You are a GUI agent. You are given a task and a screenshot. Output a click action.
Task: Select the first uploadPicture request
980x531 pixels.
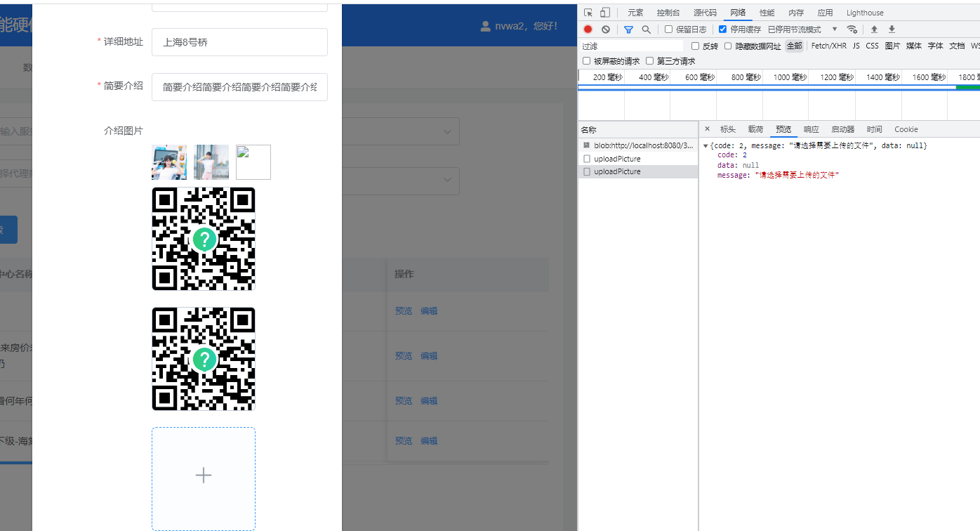pos(638,159)
